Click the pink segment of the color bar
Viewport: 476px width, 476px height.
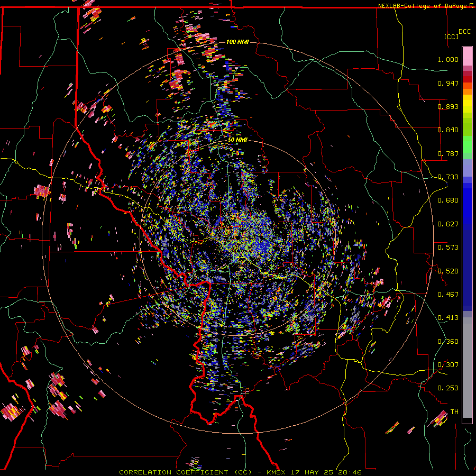coord(467,56)
